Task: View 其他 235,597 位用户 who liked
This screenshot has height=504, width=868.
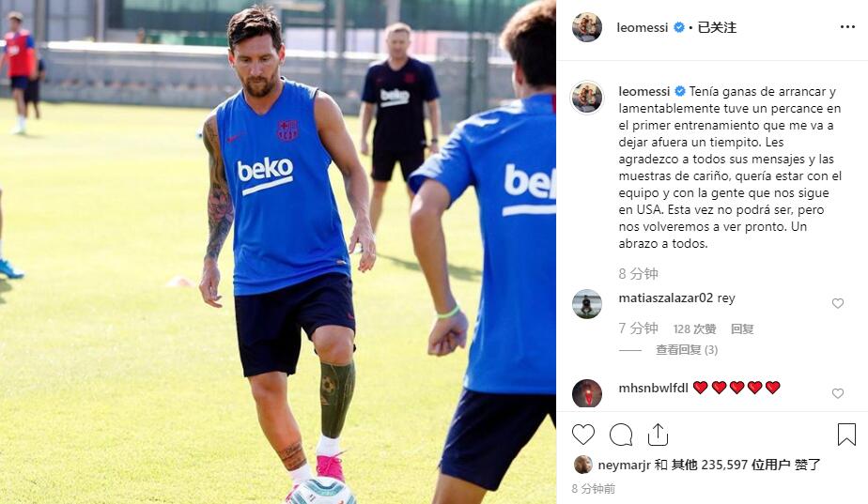Action: [x=731, y=465]
